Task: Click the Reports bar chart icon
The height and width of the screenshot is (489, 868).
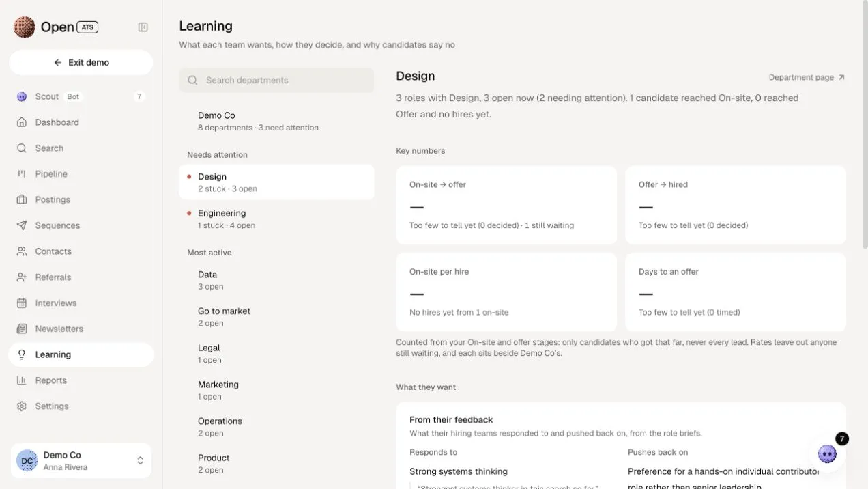Action: click(22, 380)
